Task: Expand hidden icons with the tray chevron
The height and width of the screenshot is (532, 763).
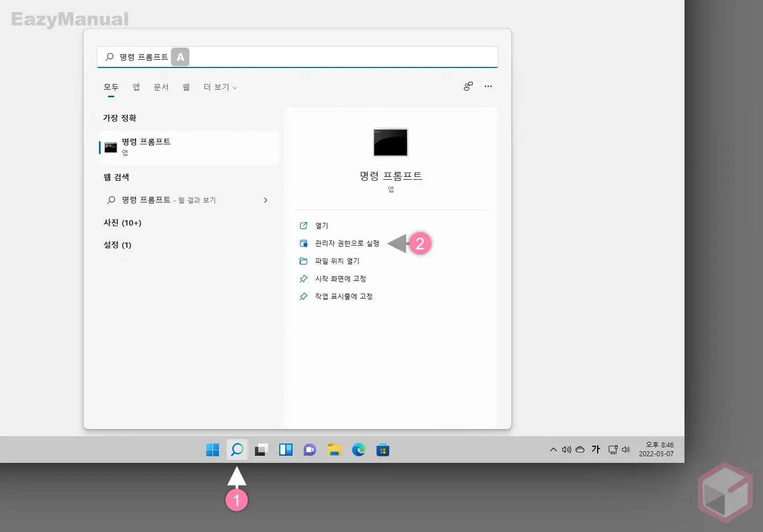Action: (553, 450)
